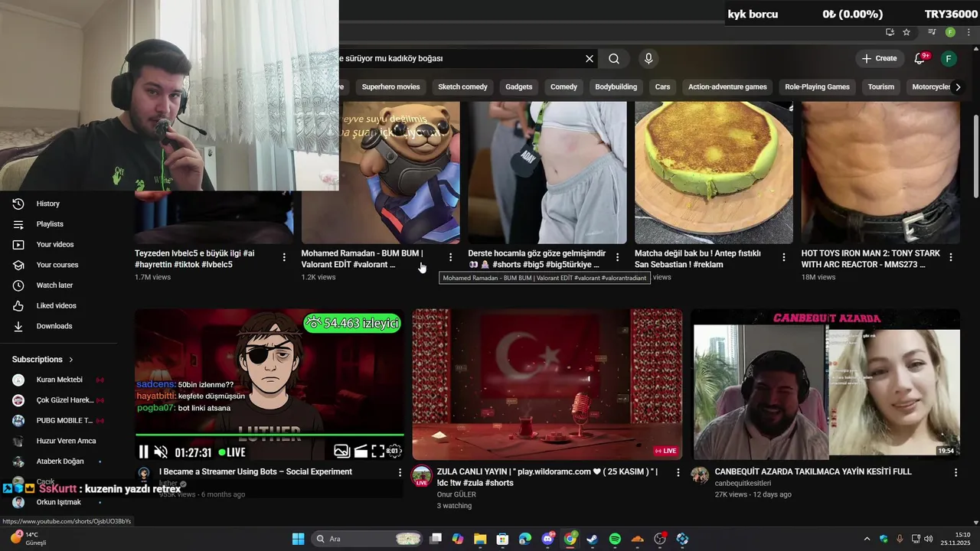Open Chrome media control icon
Viewport: 980px width, 551px height.
point(932,32)
